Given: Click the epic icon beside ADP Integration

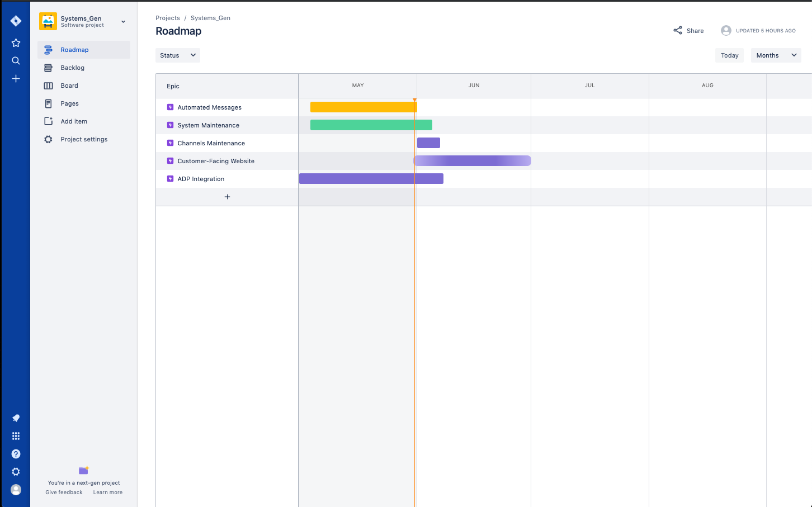Looking at the screenshot, I should tap(171, 179).
